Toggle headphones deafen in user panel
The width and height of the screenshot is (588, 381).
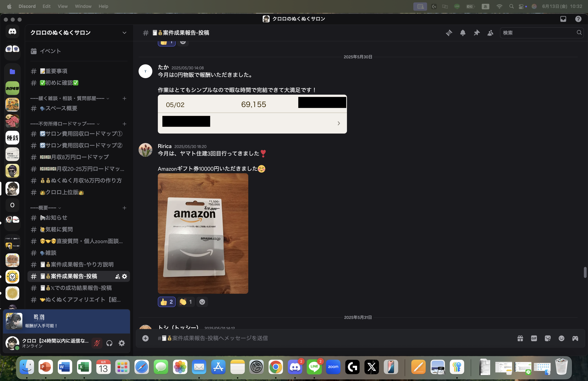[109, 343]
